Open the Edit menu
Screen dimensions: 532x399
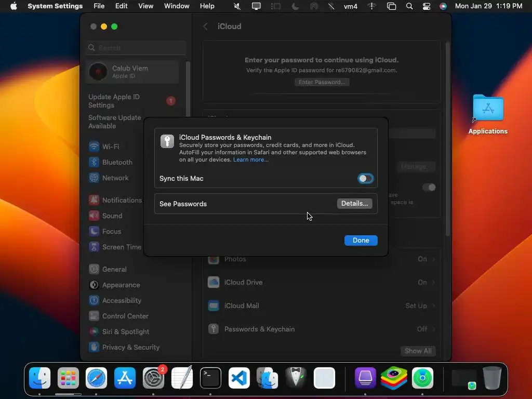point(121,6)
